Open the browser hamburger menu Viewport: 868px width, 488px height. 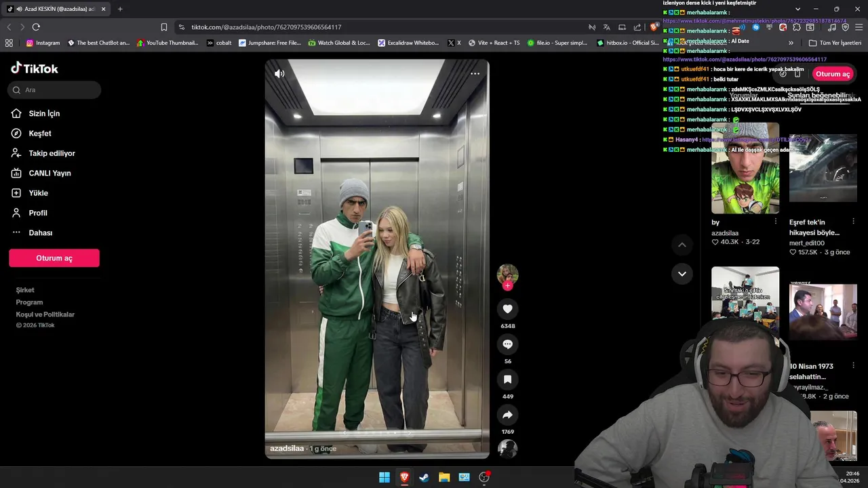(859, 27)
